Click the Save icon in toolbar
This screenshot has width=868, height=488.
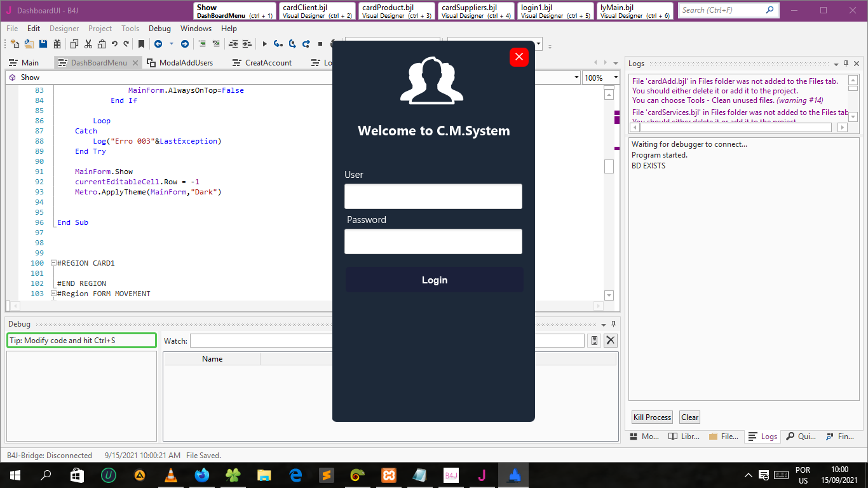pos(43,44)
